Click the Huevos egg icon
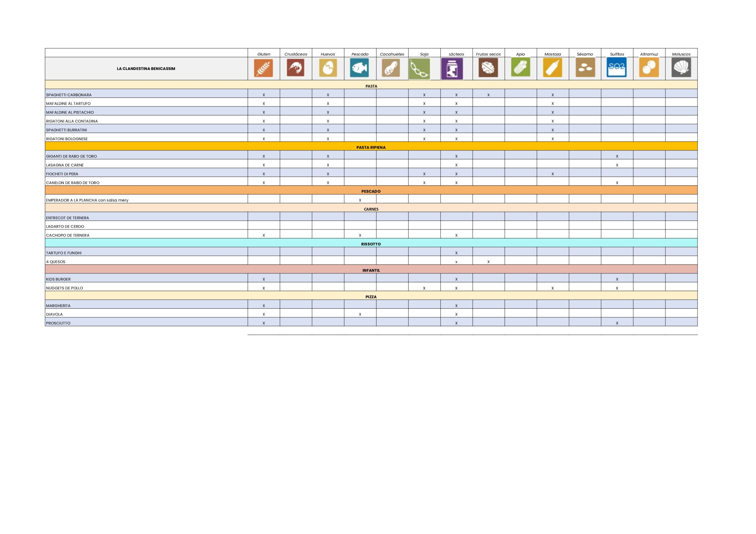The height and width of the screenshot is (534, 756). tap(328, 68)
